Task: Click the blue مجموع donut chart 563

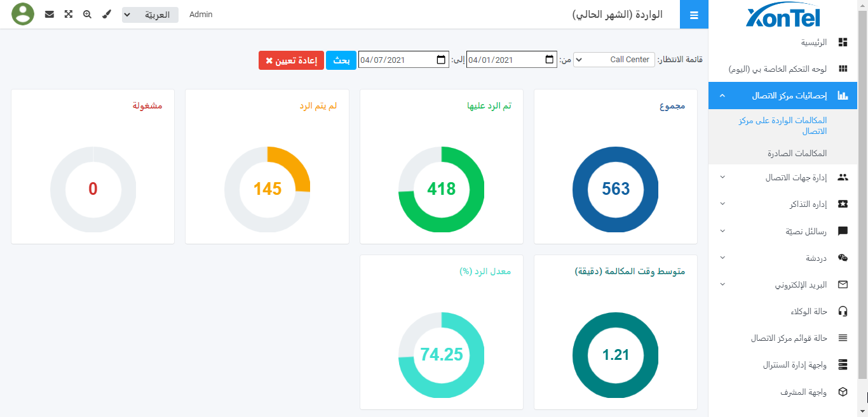Action: click(x=615, y=189)
